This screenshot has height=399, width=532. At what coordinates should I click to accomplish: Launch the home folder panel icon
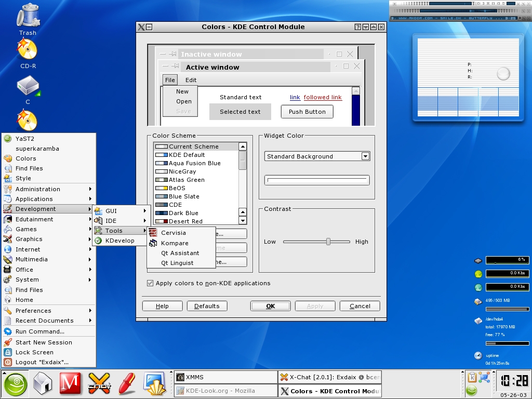point(43,384)
